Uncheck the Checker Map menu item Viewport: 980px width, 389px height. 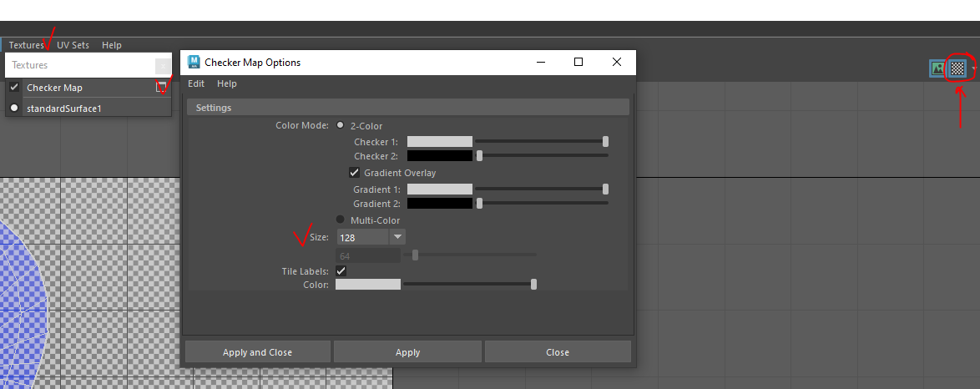[14, 88]
